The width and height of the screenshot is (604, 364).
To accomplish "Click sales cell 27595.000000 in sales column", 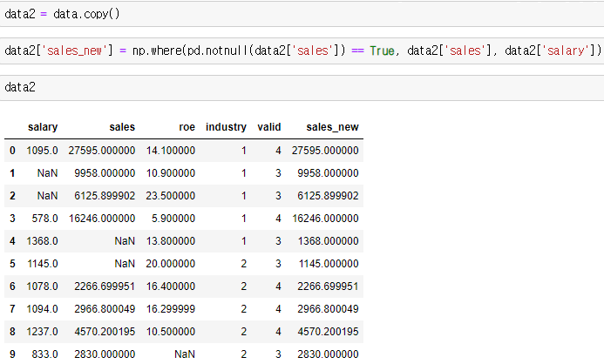I will click(x=102, y=151).
